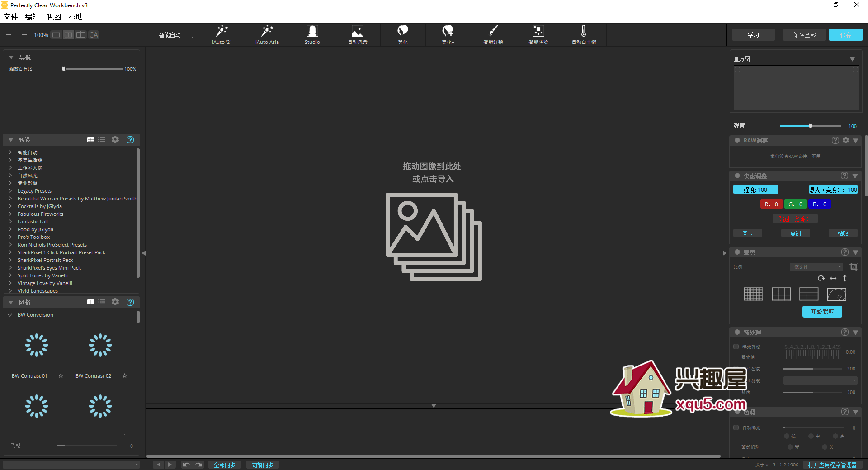868x470 pixels.
Task: Collapse the 直方图 panel arrow
Action: click(852, 59)
